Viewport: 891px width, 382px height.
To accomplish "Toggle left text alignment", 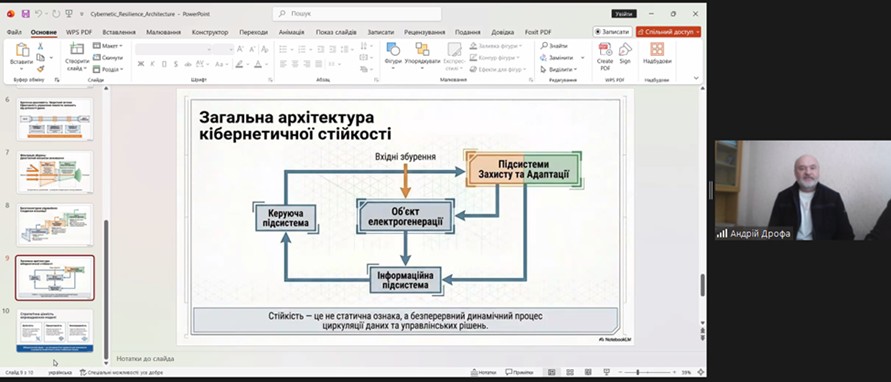I will 283,64.
